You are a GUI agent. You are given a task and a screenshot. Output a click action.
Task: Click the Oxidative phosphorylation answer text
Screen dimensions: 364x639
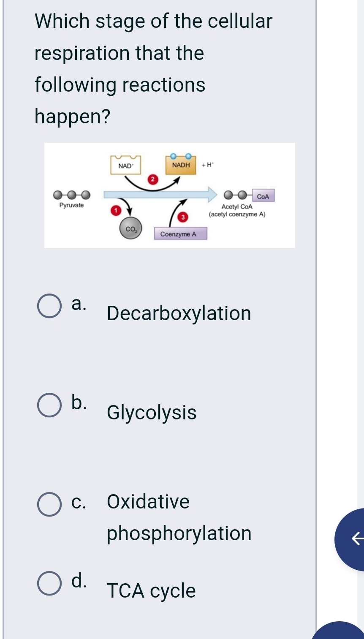(x=179, y=517)
